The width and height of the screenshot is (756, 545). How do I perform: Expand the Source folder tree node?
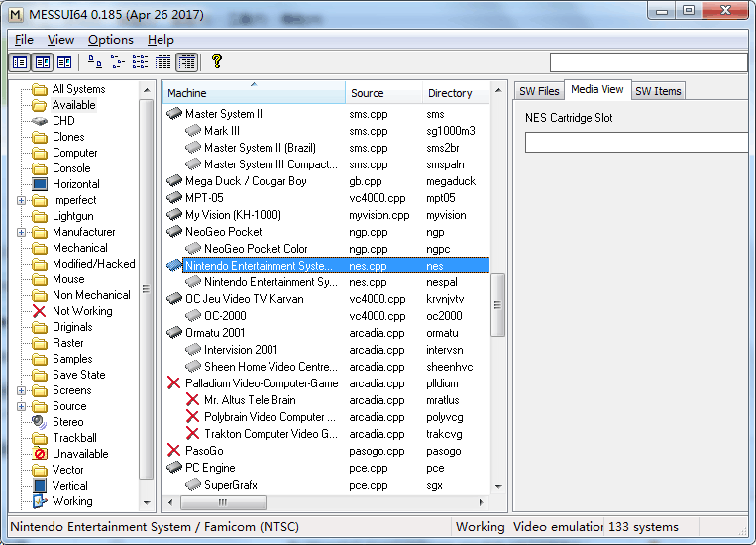[x=22, y=406]
